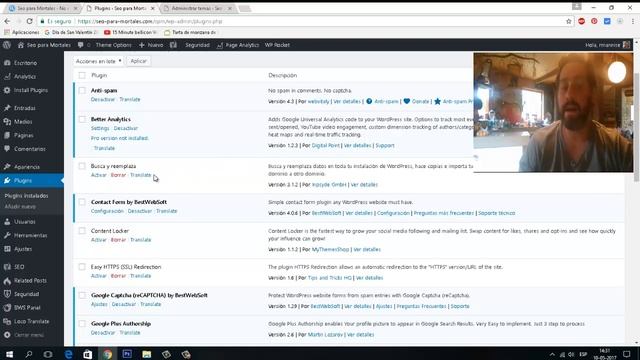Image resolution: width=640 pixels, height=360 pixels.
Task: Open Contact Form Configuración link
Action: click(107, 211)
